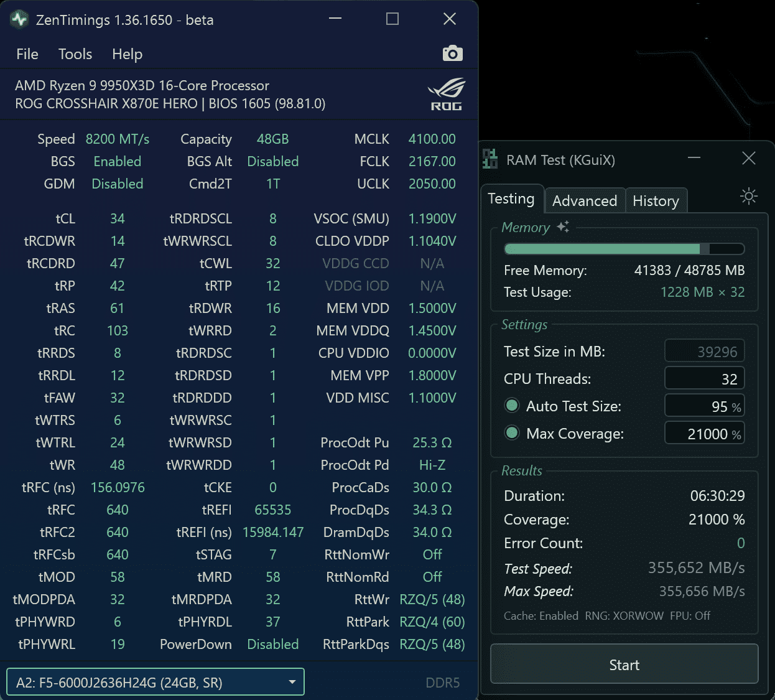Expand the A2 memory module dropdown

(155, 682)
